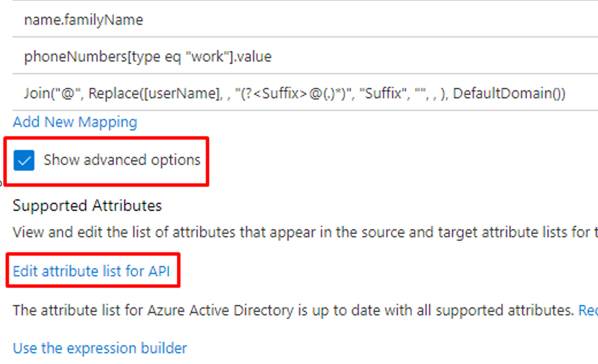The width and height of the screenshot is (598, 364).
Task: Click the 'Show advanced options' label text
Action: 122,160
